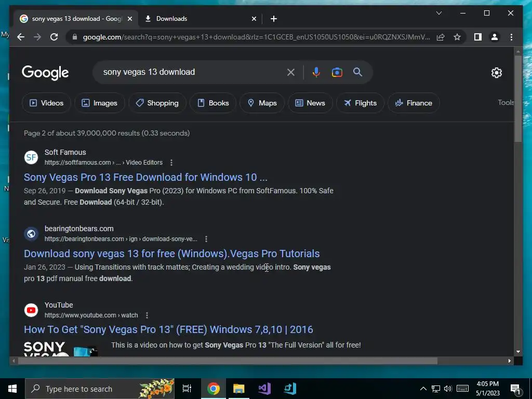Open the Maps results filter
Viewport: 532px width, 399px height.
coord(262,103)
